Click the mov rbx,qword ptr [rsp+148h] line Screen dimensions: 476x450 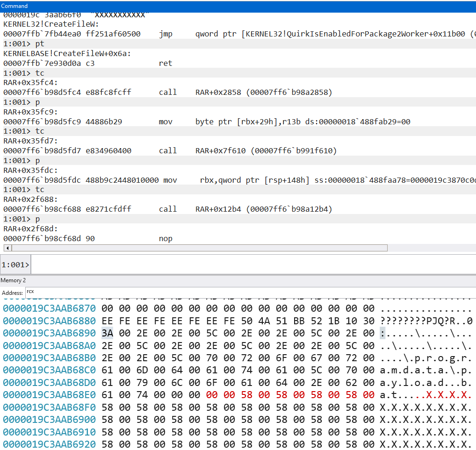pos(239,180)
